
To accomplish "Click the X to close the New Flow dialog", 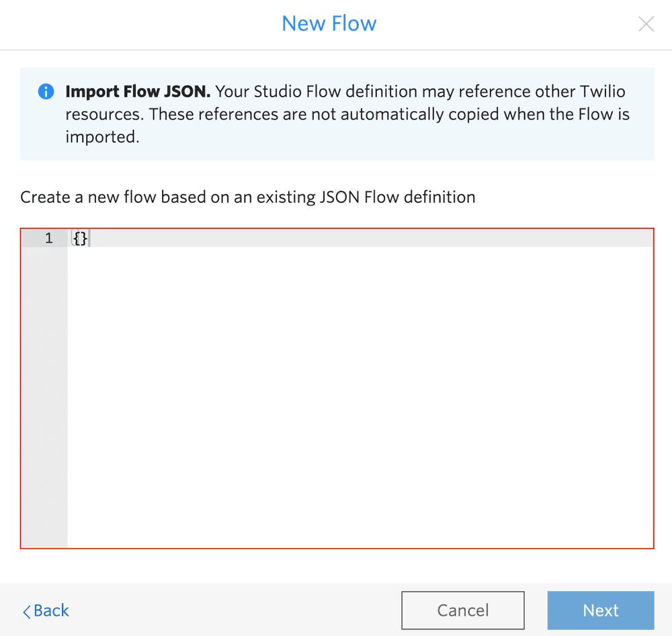I will point(646,24).
